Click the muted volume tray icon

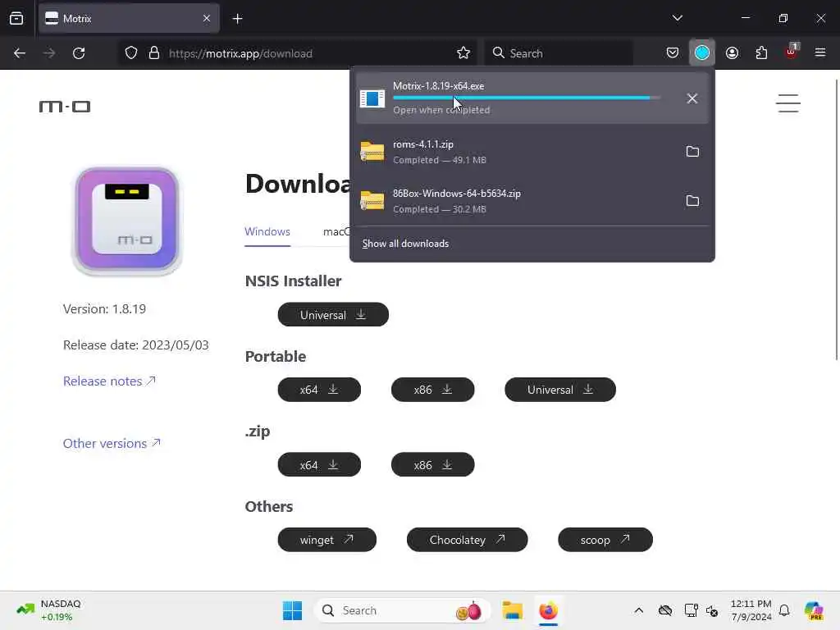[711, 610]
